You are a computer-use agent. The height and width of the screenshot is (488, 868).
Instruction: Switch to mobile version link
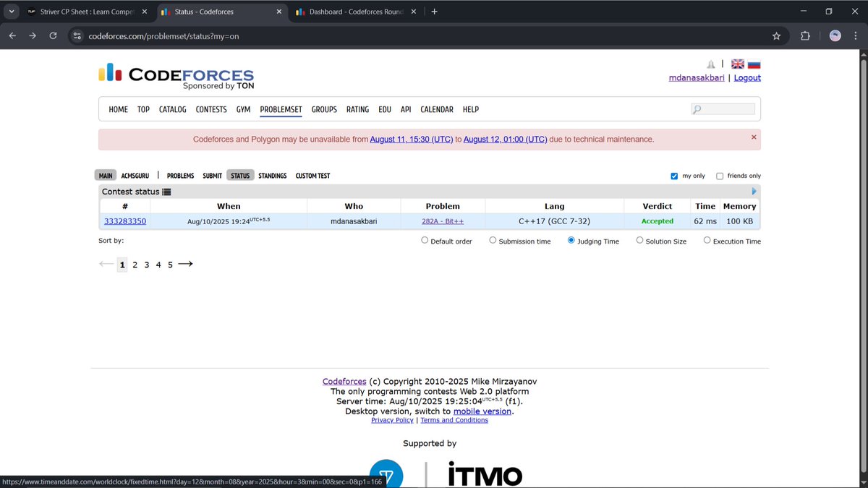point(482,411)
